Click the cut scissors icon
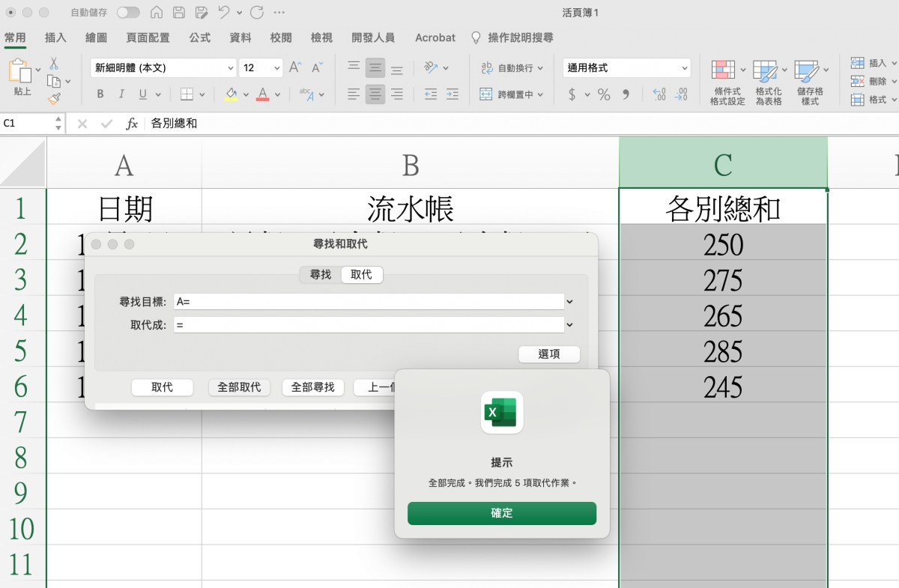Viewport: 899px width, 588px height. pos(54,64)
